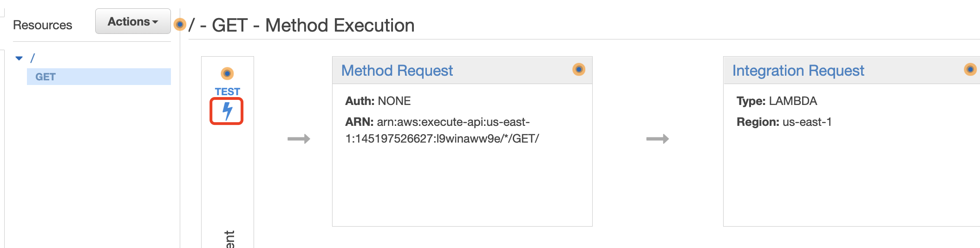The height and width of the screenshot is (248, 980).
Task: Open the Method Request settings link
Action: click(397, 71)
